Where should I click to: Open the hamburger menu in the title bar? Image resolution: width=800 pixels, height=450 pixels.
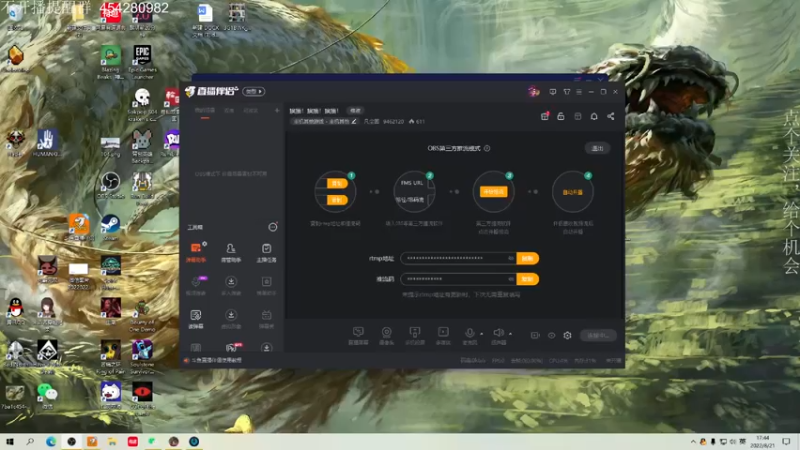[x=579, y=92]
